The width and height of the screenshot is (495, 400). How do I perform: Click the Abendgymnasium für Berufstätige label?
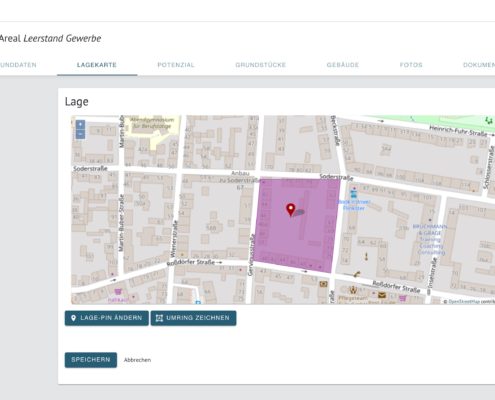pyautogui.click(x=152, y=123)
